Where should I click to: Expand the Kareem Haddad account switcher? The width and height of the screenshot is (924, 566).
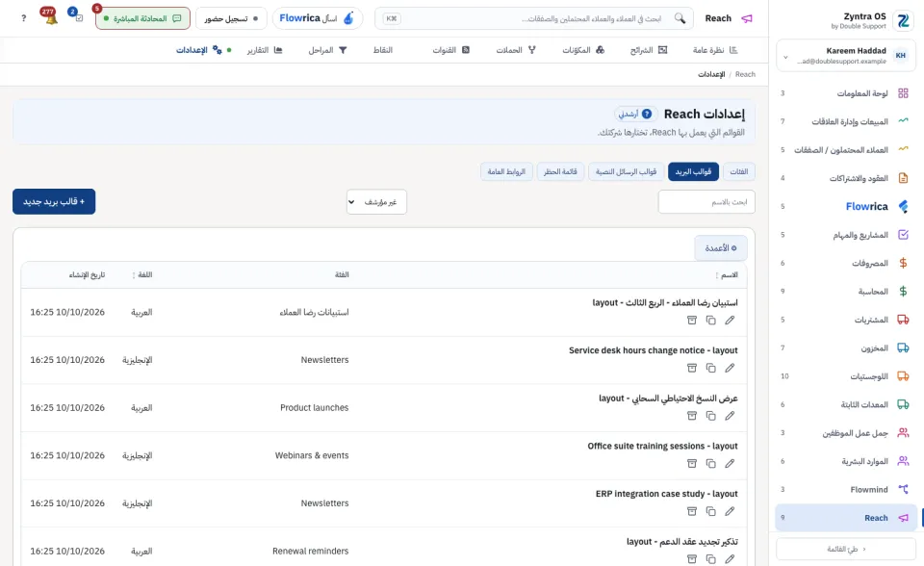pos(845,56)
